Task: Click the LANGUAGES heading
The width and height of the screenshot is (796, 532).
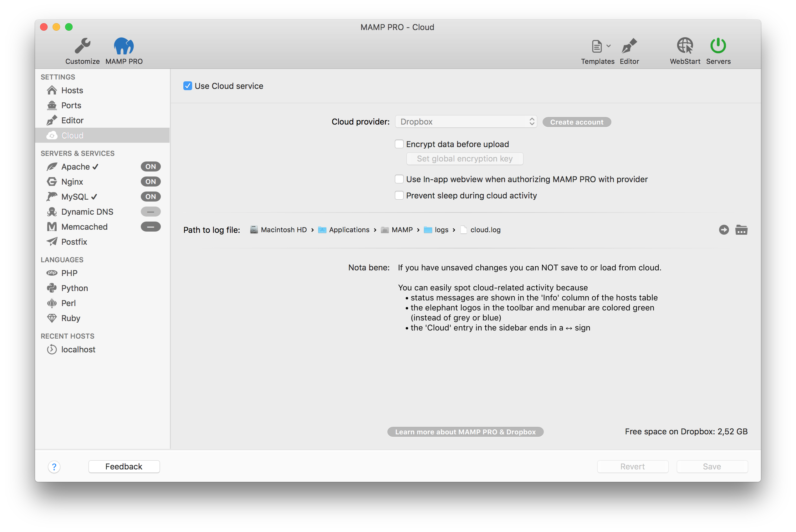Action: (x=62, y=259)
